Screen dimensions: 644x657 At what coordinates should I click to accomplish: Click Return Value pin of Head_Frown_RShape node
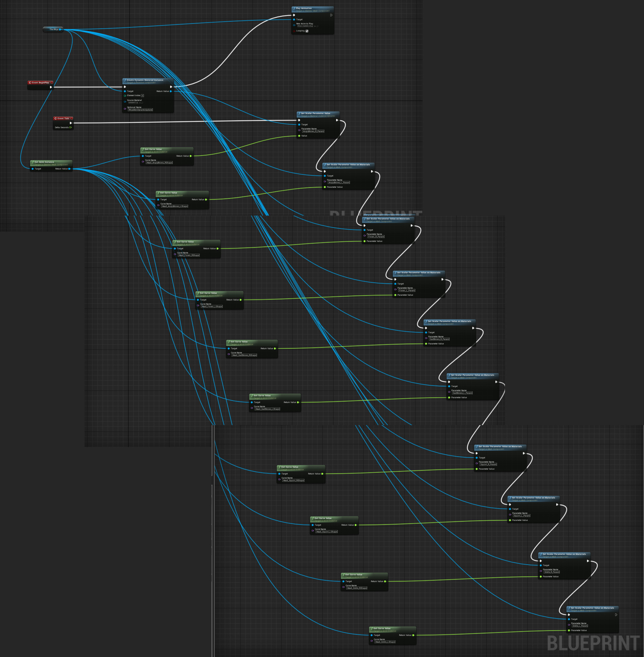(x=217, y=249)
